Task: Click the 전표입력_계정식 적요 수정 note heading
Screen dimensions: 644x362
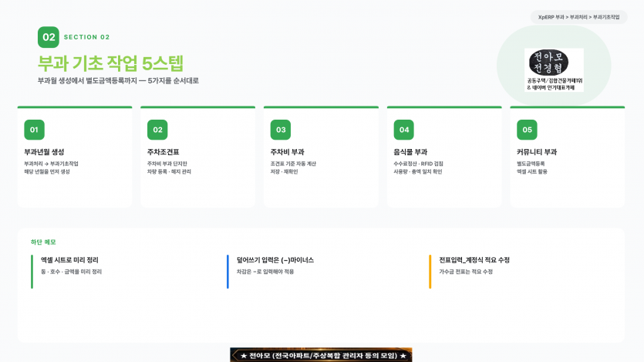Action: (474, 260)
